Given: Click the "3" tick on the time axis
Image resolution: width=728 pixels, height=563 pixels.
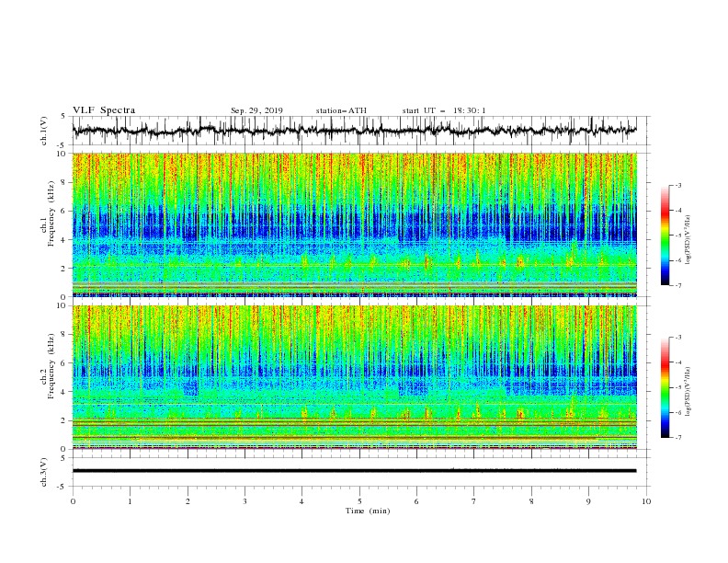Looking at the screenshot, I should coord(245,501).
